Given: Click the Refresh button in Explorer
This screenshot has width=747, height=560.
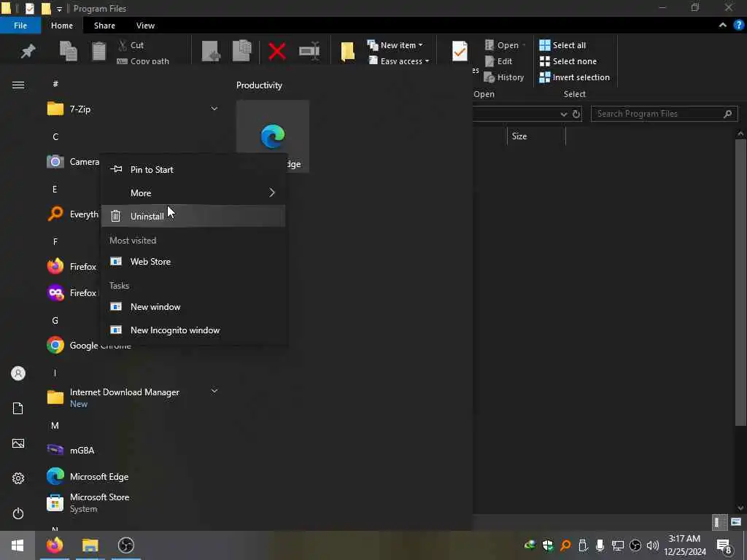Looking at the screenshot, I should [576, 114].
